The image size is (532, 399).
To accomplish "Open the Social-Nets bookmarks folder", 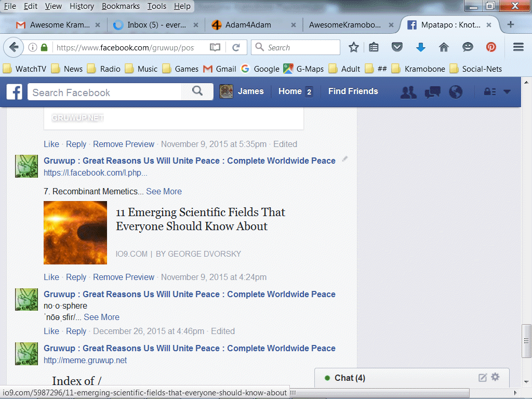I will coord(476,69).
